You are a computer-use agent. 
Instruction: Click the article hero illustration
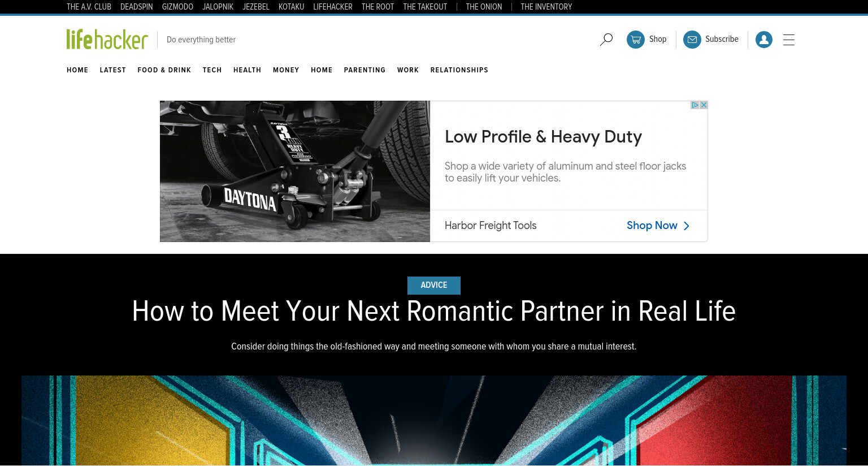point(434,420)
